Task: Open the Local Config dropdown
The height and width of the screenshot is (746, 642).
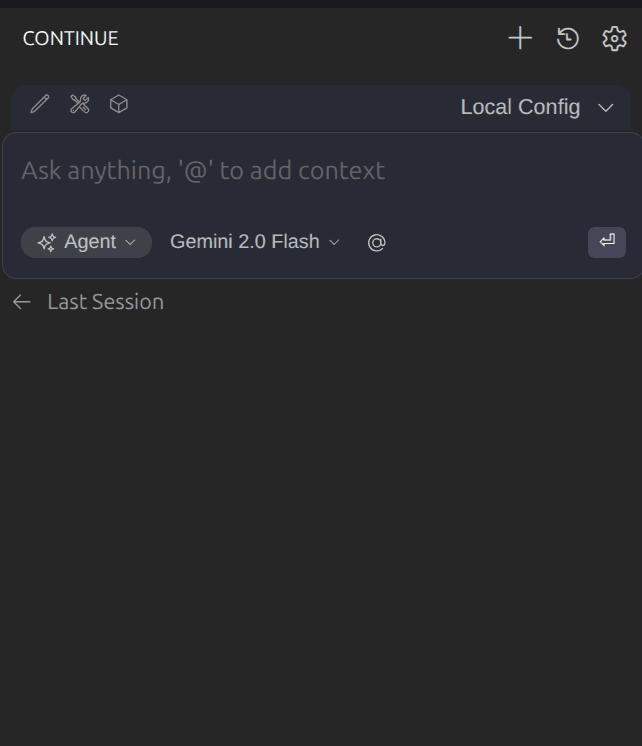Action: pos(520,107)
